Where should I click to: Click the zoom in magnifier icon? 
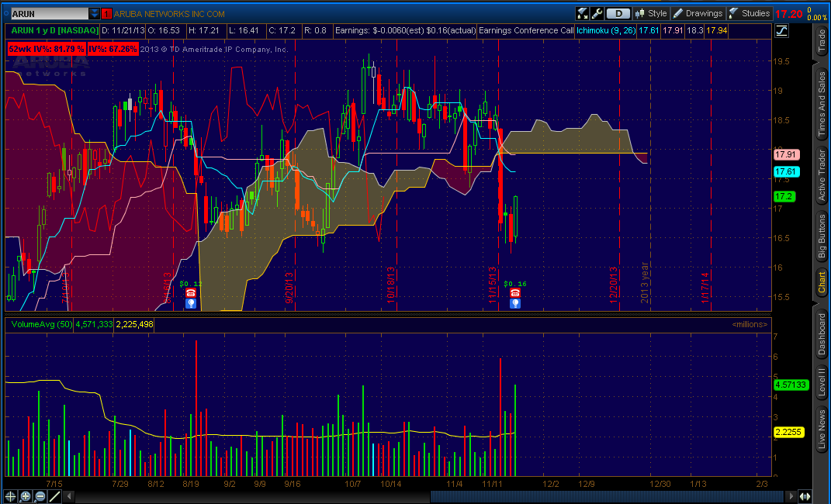coord(26,496)
